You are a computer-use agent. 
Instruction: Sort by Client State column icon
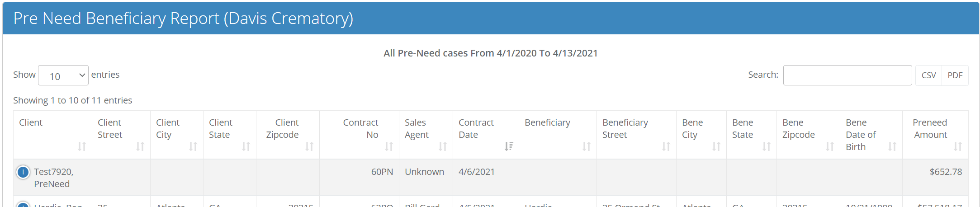coord(246,146)
